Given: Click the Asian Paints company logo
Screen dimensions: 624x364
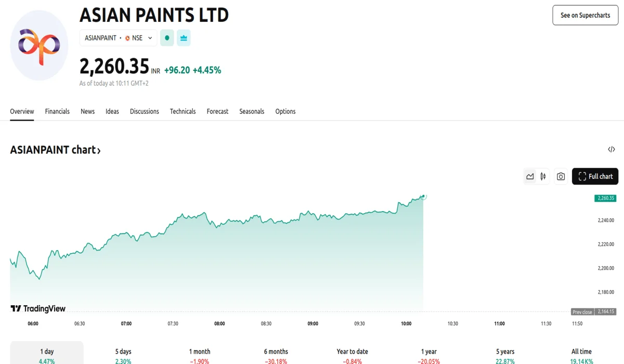Looking at the screenshot, I should coord(38,45).
